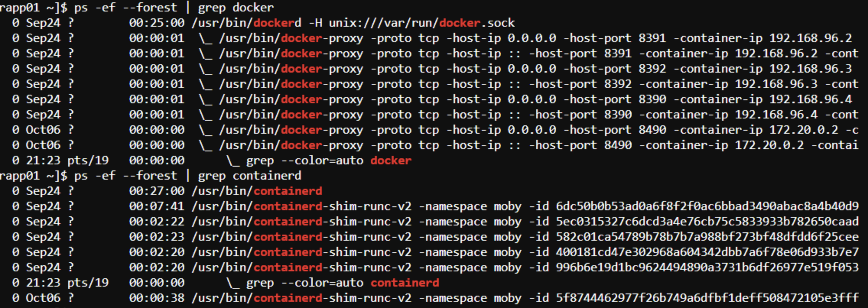
Task: Click the dockerd socket path unix:///var/run/docker.sock
Action: (x=421, y=23)
